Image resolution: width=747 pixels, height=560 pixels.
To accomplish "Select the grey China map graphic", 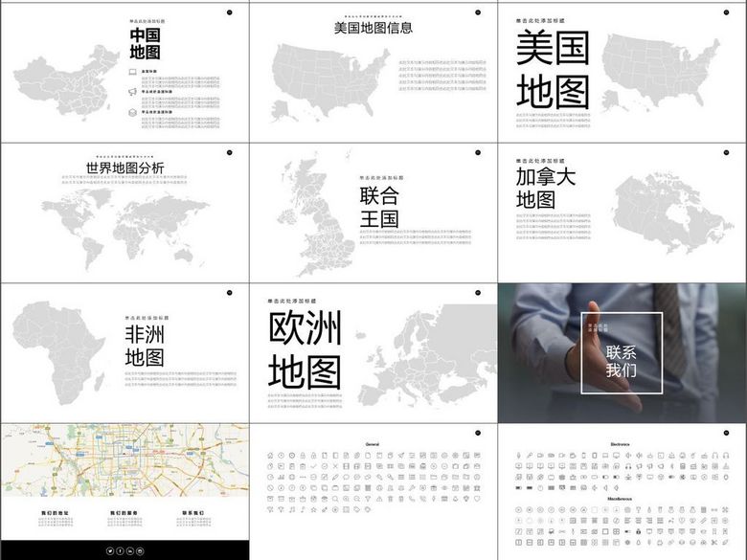I will [66, 82].
